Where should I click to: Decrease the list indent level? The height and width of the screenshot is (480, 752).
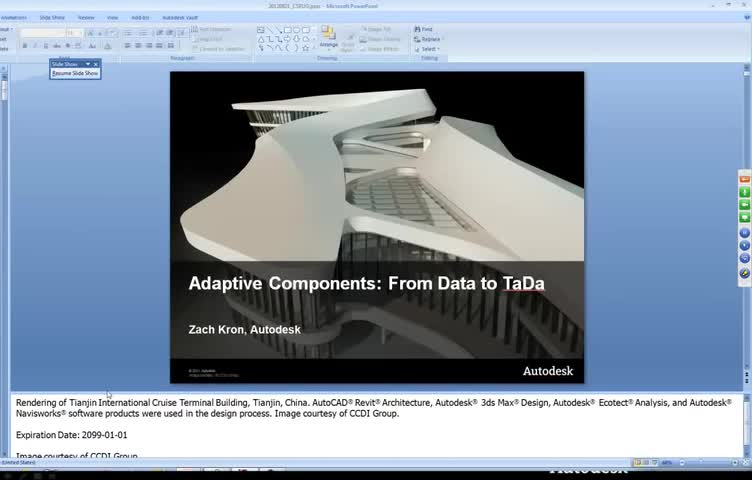pos(160,33)
